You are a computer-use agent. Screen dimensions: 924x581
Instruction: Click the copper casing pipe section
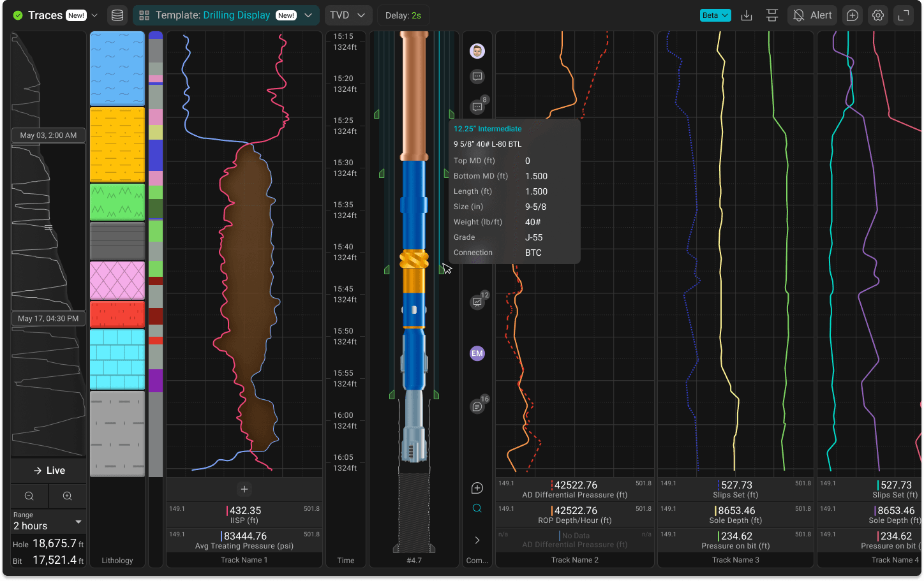pos(414,96)
